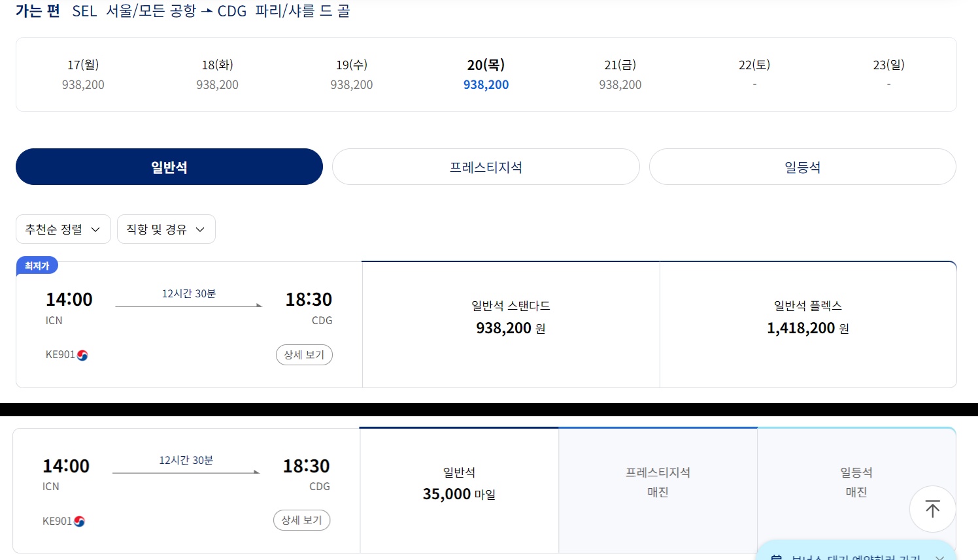Switch to the 일등석 tab
Viewport: 978px width, 560px height.
pyautogui.click(x=802, y=167)
